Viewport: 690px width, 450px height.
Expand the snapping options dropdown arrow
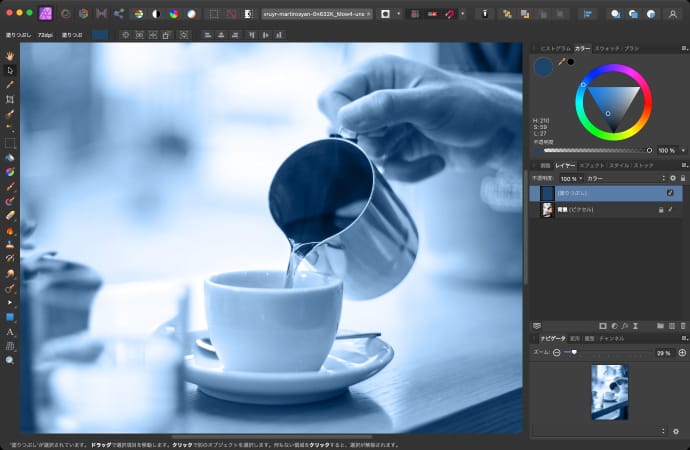pos(463,14)
